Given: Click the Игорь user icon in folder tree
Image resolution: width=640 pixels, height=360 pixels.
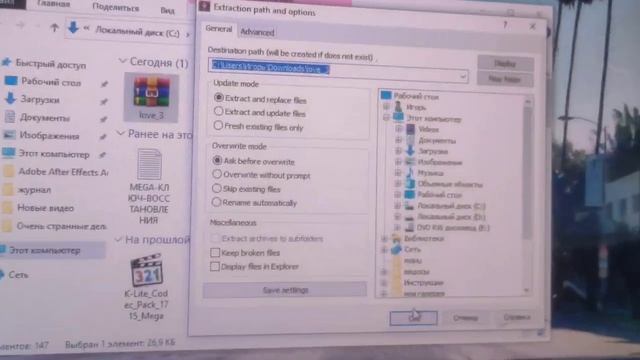Looking at the screenshot, I should [x=398, y=107].
